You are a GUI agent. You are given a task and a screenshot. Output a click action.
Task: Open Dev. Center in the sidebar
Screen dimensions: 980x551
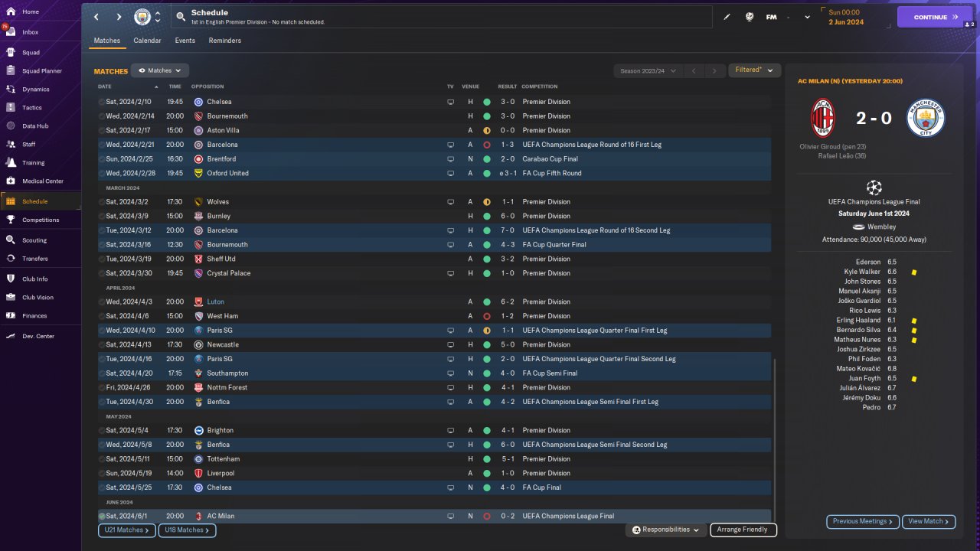click(40, 336)
